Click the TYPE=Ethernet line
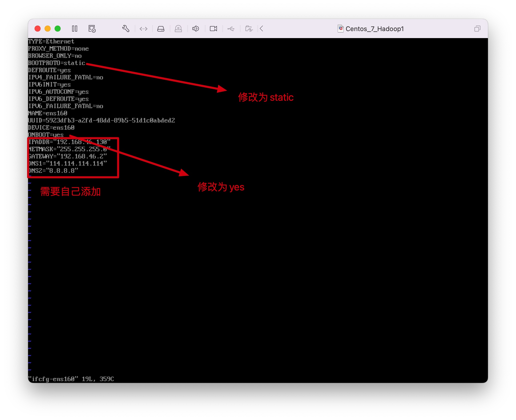516x420 pixels. tap(51, 41)
